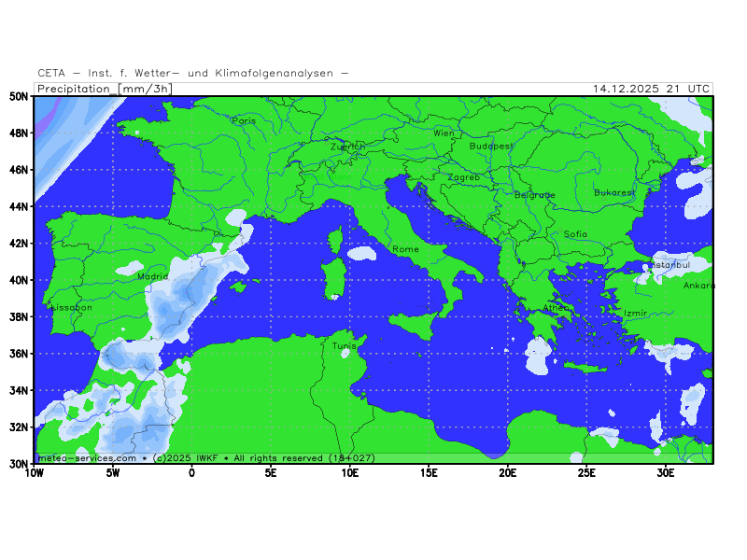Select the 20E longitude axis label
The height and width of the screenshot is (560, 747).
507,473
